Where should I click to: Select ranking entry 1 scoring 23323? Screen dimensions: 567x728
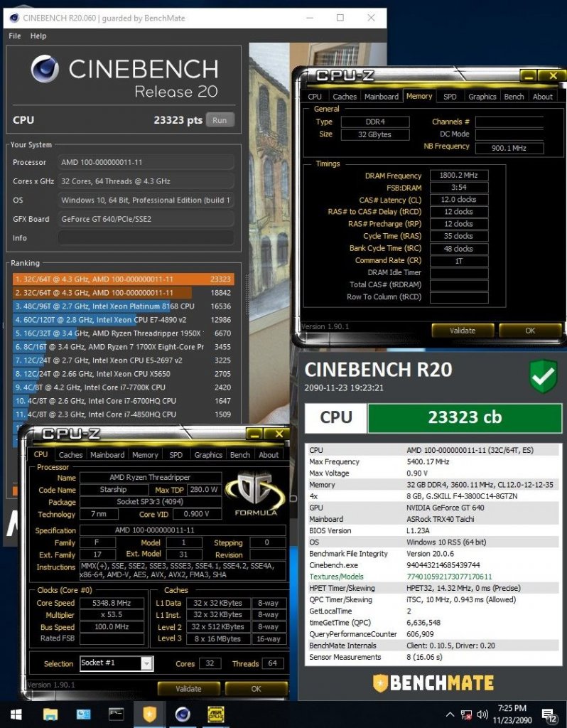tap(124, 279)
